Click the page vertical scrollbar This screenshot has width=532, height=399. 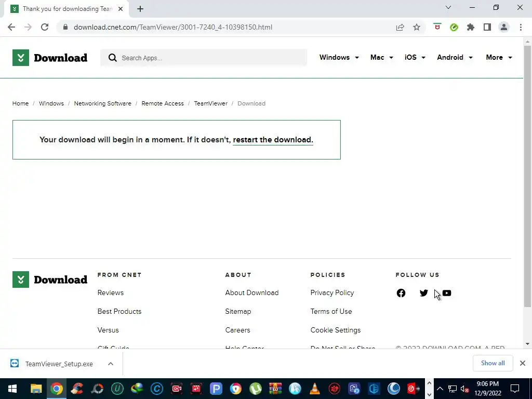527,176
